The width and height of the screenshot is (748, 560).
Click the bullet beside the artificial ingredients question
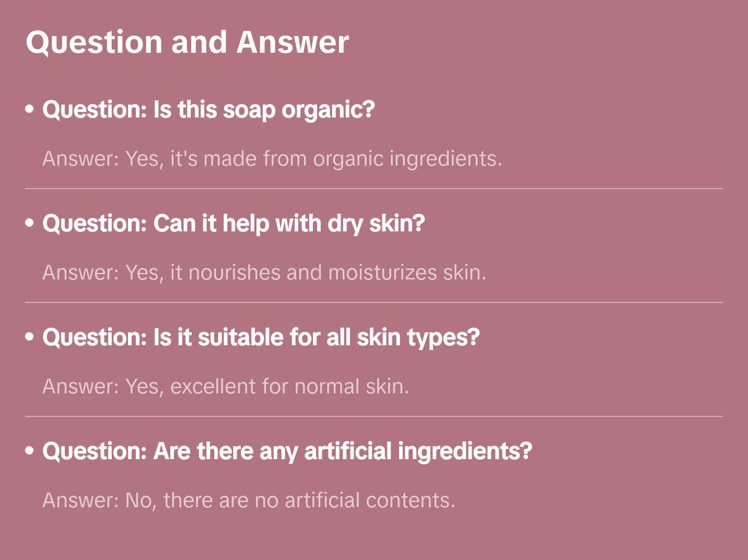click(30, 451)
